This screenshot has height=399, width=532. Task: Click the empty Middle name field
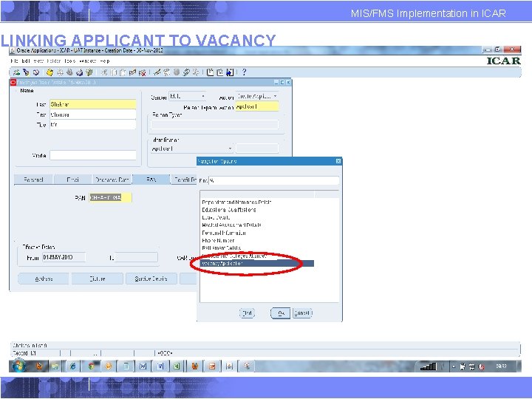tap(93, 155)
